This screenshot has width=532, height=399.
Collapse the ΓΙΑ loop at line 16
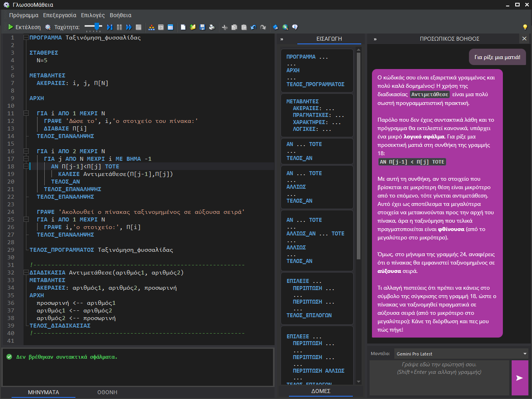(26, 151)
